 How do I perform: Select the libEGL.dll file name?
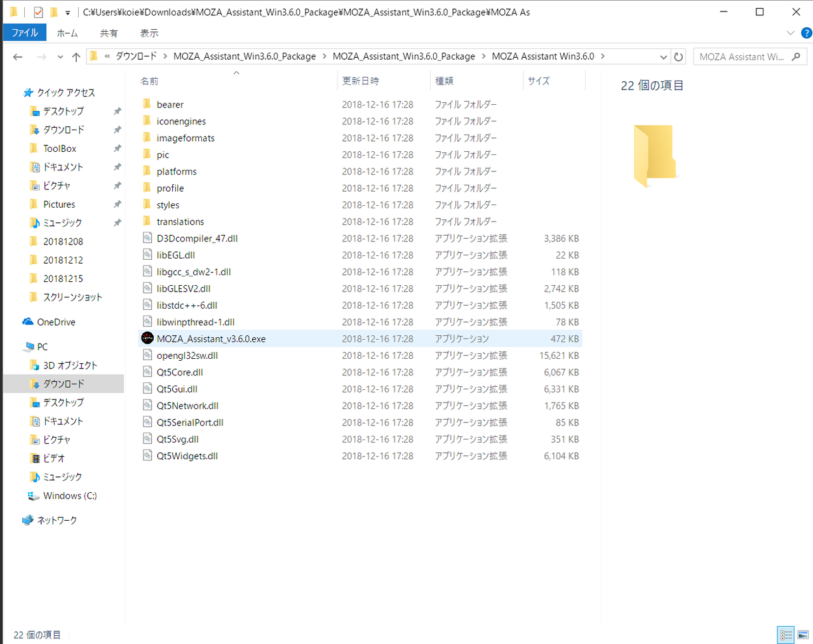tap(176, 255)
